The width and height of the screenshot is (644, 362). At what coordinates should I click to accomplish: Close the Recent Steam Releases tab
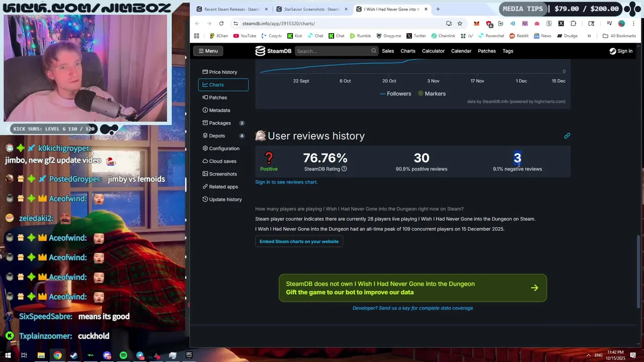(x=266, y=9)
